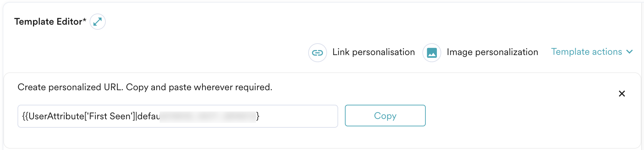Click the asterisk after Template Editor
The image size is (644, 150).
click(85, 20)
